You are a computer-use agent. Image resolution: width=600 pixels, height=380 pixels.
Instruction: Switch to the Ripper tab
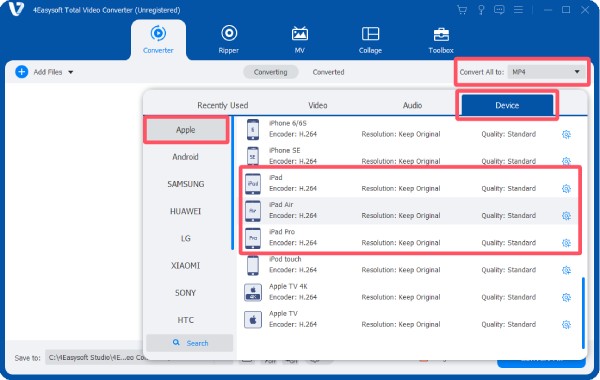coord(229,40)
